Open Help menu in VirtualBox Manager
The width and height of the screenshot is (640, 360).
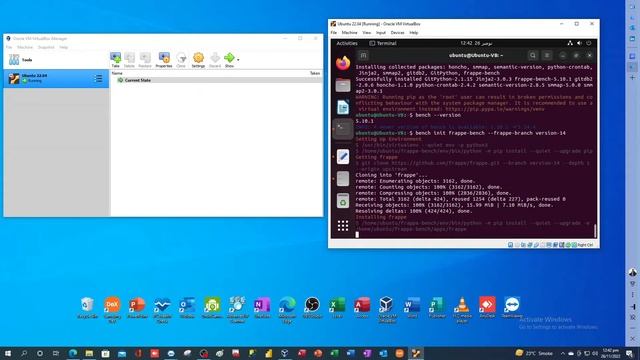(64, 47)
